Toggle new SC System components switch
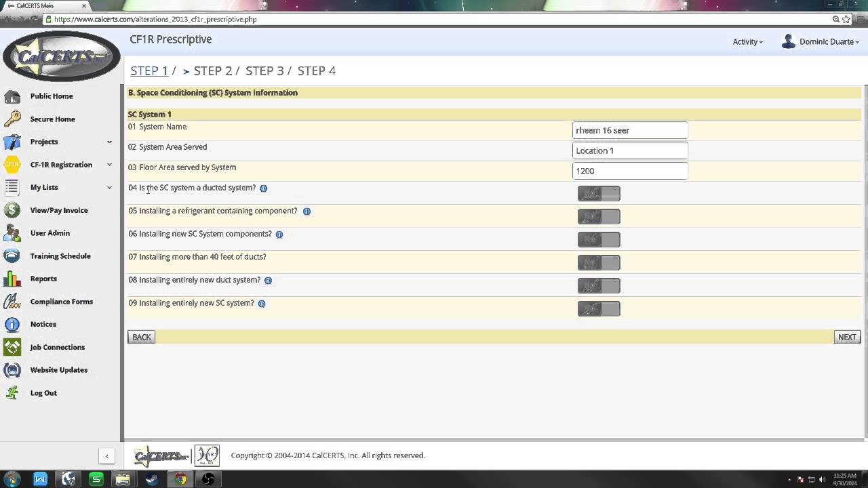Viewport: 868px width, 488px height. (599, 240)
